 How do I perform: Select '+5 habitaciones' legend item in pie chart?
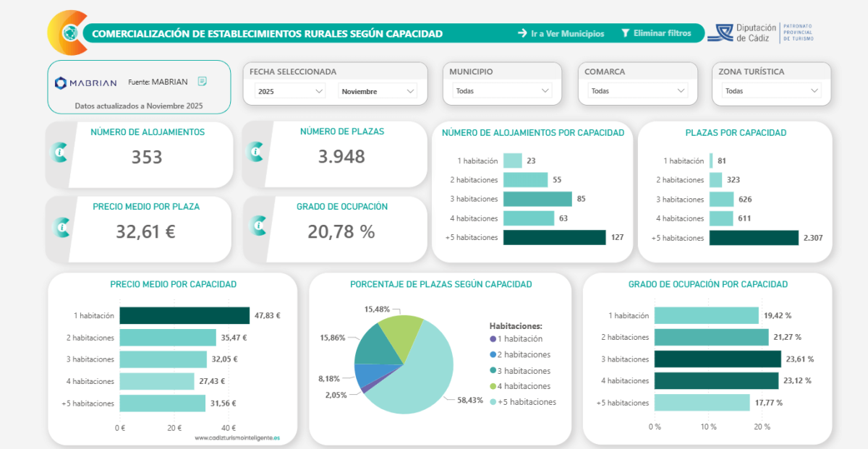524,402
